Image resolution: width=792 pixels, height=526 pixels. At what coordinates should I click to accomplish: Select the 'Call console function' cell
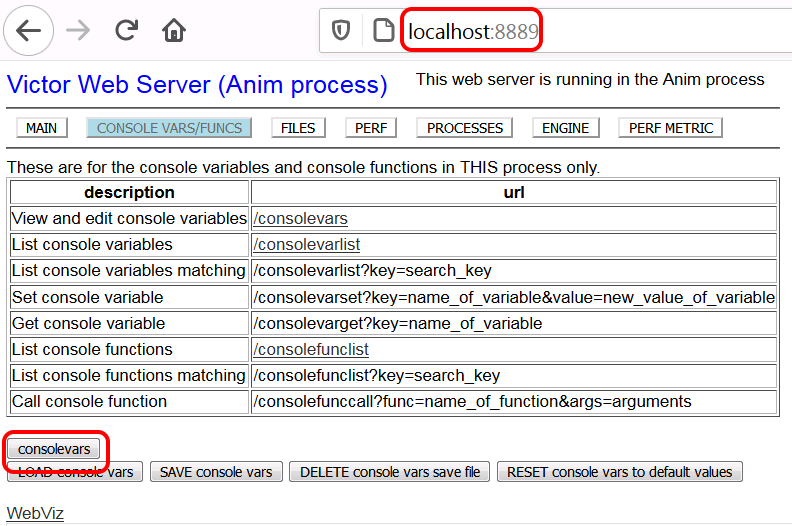point(129,402)
